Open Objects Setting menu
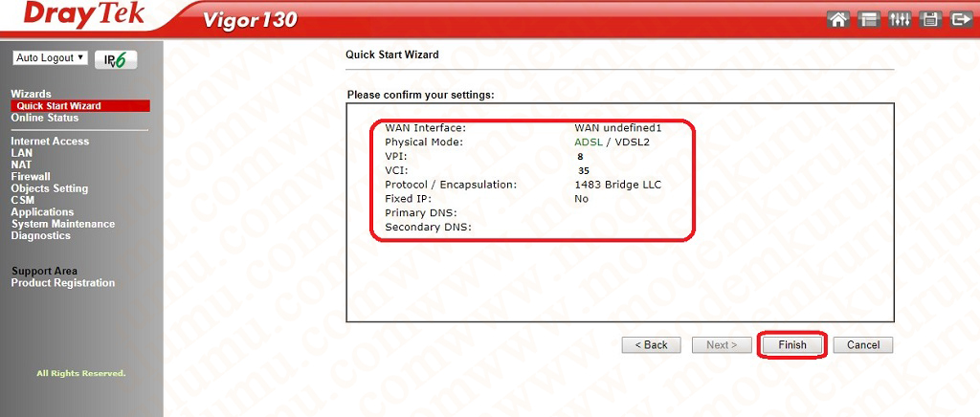Image resolution: width=980 pixels, height=417 pixels. coord(50,188)
